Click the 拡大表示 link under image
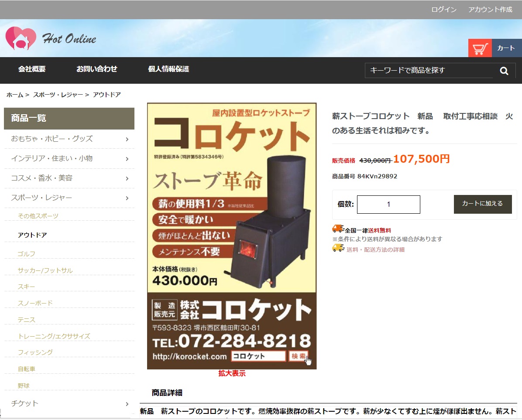This screenshot has height=420, width=522. tap(232, 373)
